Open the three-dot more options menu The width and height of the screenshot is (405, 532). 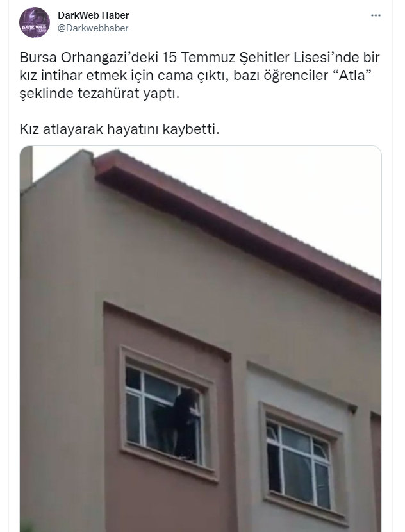pos(376,15)
